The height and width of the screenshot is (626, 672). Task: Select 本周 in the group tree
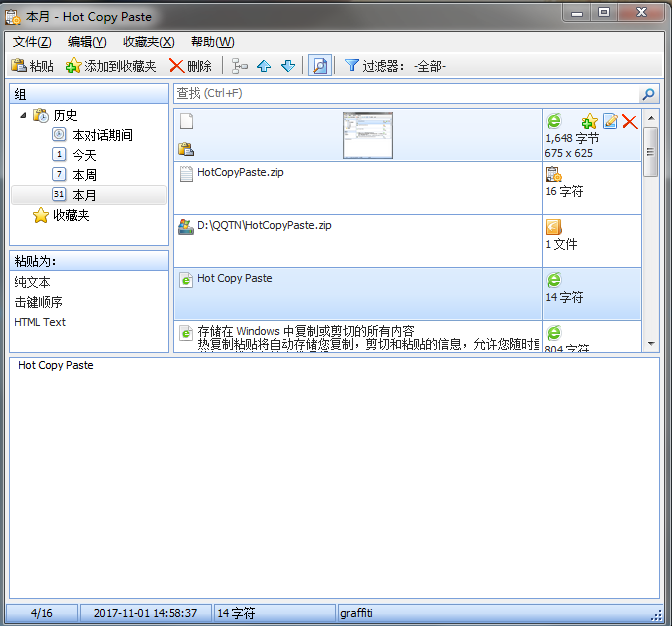point(84,175)
